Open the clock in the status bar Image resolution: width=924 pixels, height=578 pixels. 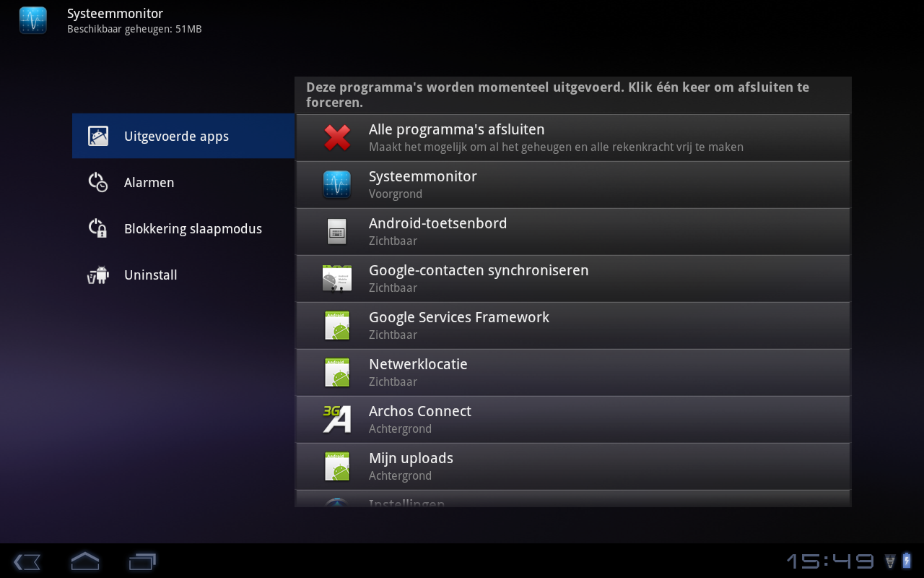point(830,561)
